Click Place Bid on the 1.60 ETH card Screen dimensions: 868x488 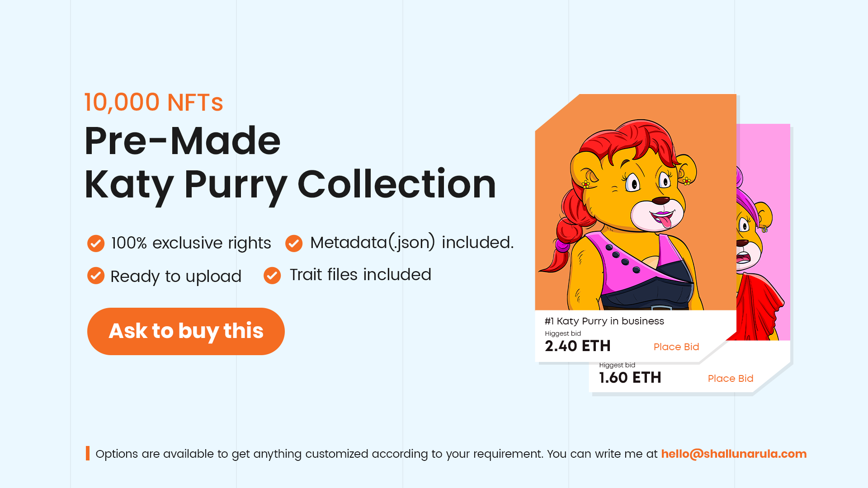click(731, 378)
